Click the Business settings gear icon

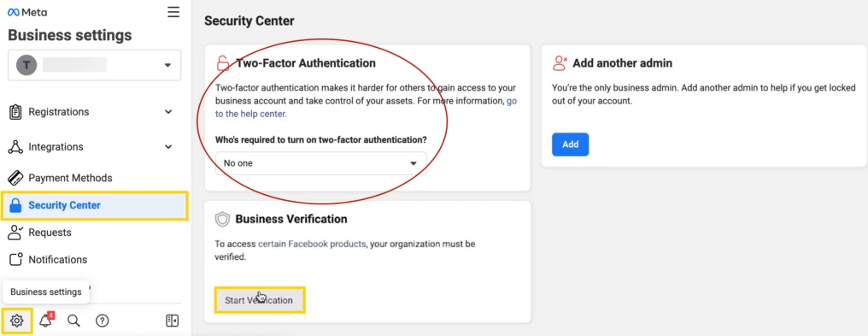pyautogui.click(x=17, y=321)
